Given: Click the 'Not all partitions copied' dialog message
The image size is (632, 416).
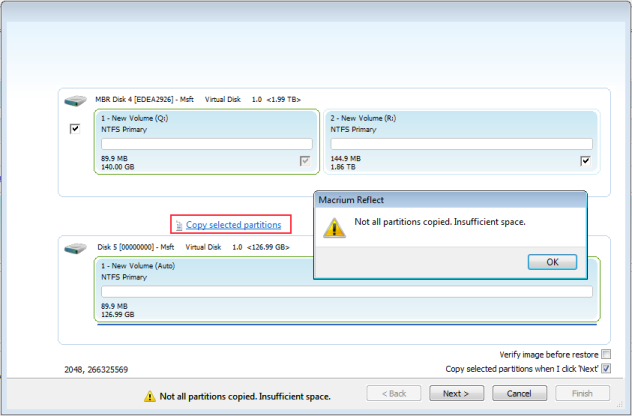Looking at the screenshot, I should point(440,222).
